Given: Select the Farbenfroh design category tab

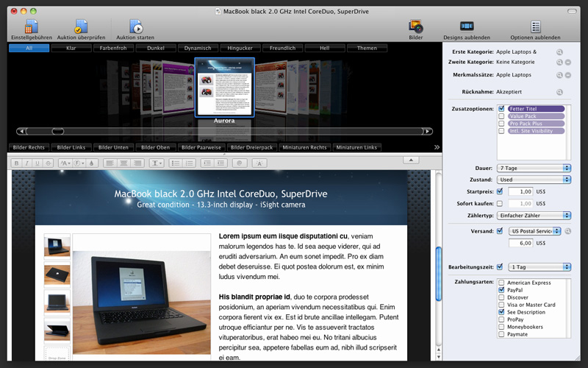Looking at the screenshot, I should click(113, 48).
